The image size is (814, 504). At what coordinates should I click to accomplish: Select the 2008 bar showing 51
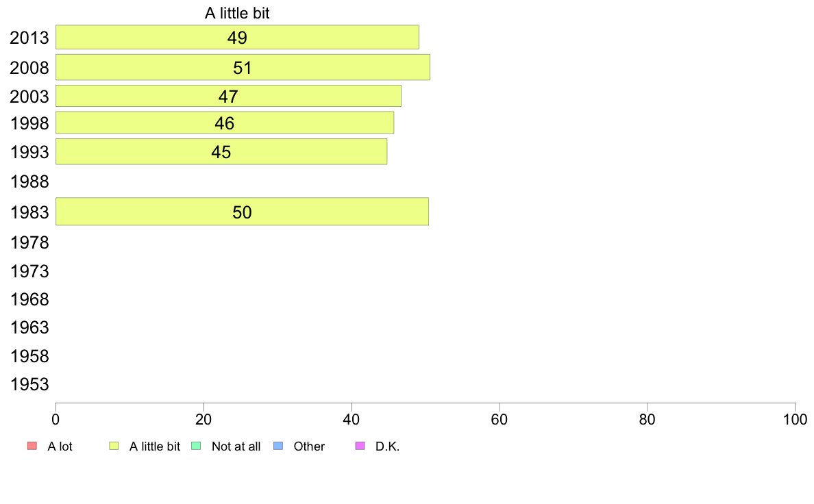[x=243, y=68]
